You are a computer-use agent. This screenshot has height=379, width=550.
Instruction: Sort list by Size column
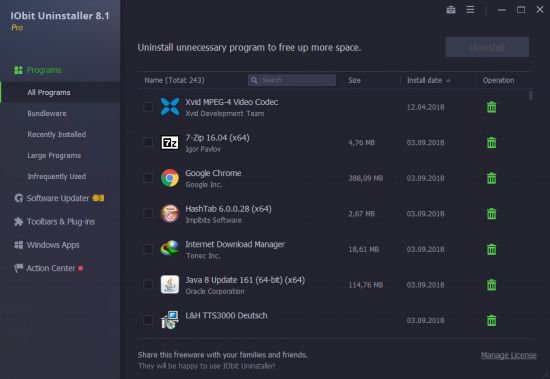click(x=354, y=80)
